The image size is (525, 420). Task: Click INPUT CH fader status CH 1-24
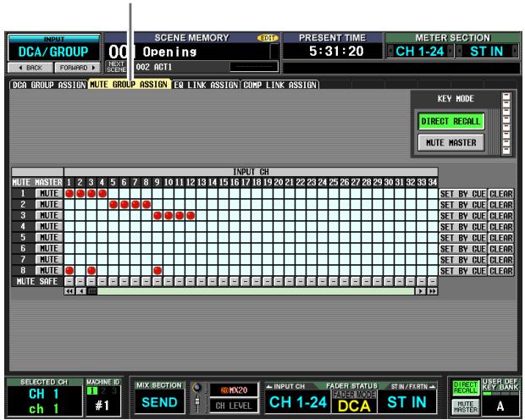coord(298,402)
